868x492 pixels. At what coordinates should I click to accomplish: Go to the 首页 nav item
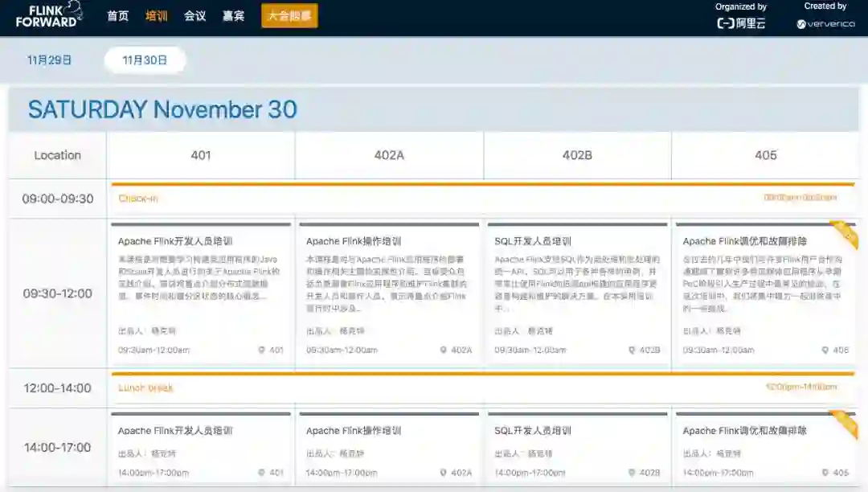point(118,16)
